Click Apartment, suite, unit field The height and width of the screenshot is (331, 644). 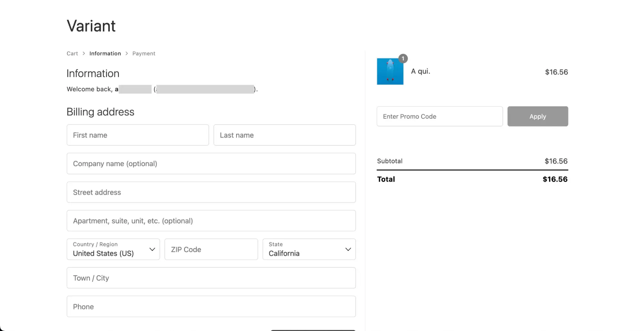click(211, 221)
